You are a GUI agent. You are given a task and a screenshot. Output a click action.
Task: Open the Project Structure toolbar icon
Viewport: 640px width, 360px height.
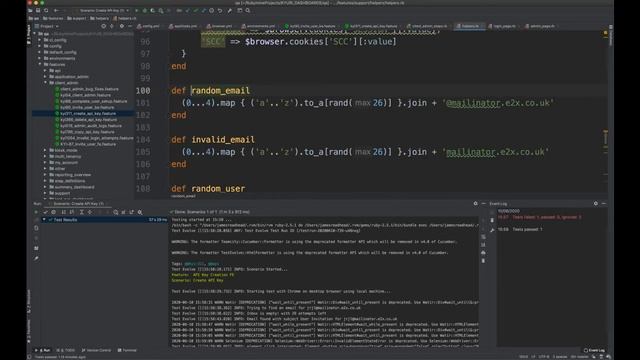(x=240, y=11)
